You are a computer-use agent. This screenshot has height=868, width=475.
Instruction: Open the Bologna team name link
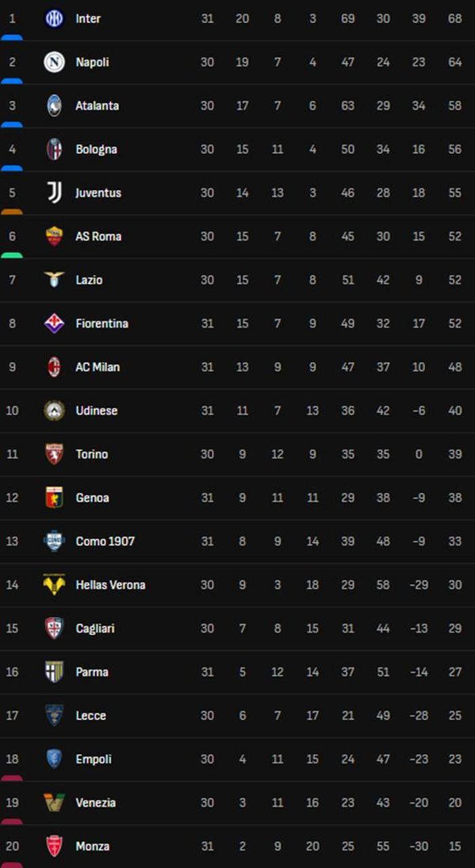(96, 149)
